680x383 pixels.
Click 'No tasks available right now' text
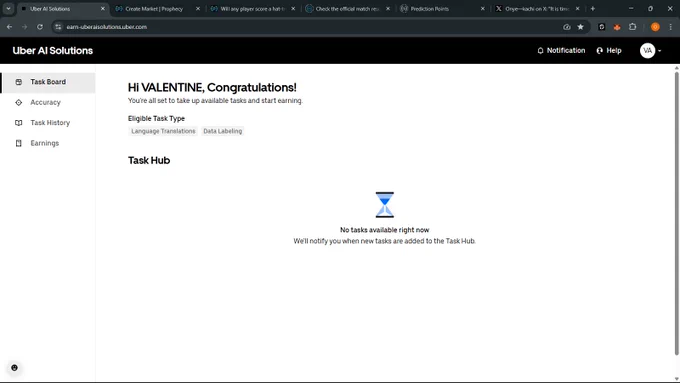pos(385,230)
